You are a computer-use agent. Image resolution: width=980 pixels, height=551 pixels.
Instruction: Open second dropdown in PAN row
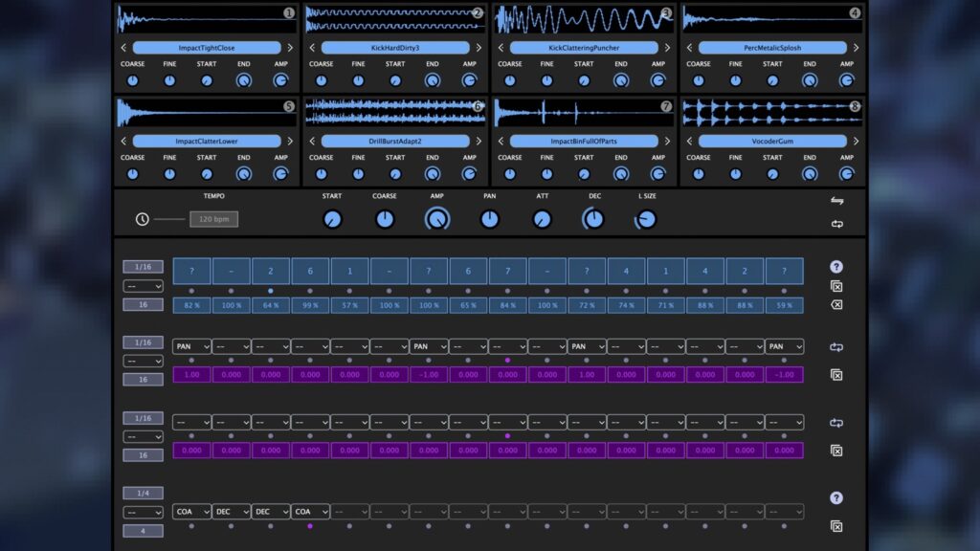click(232, 346)
